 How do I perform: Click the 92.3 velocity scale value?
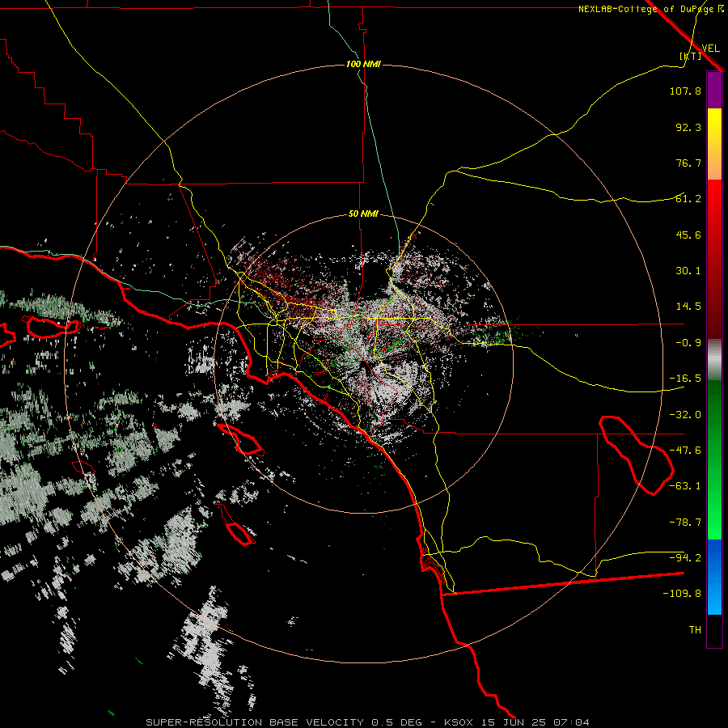click(688, 127)
